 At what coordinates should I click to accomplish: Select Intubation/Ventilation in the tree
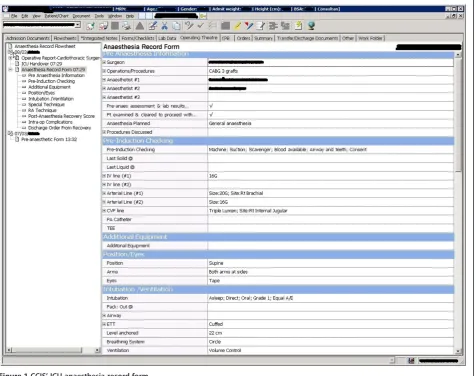[x=51, y=99]
